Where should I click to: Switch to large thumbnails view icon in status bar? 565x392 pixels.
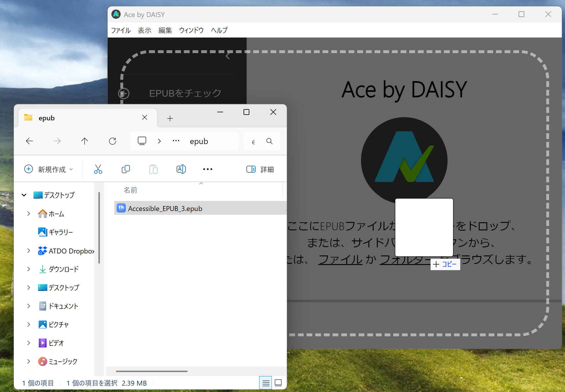point(278,383)
